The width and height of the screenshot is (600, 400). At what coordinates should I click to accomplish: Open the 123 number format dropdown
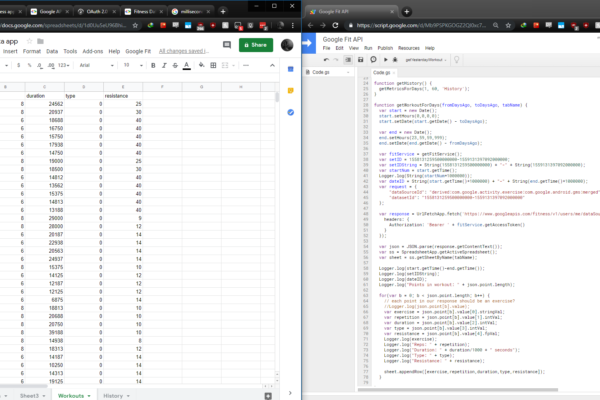click(x=64, y=65)
